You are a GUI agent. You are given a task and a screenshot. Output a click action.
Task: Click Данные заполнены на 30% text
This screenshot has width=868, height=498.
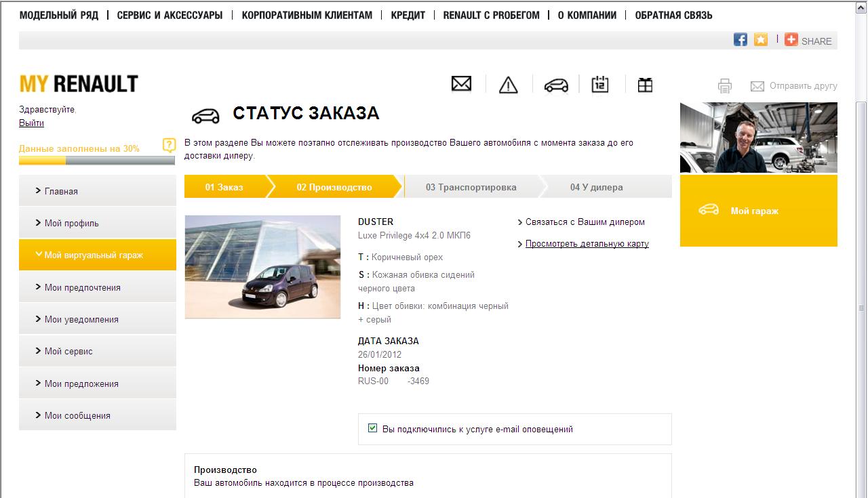(x=79, y=148)
